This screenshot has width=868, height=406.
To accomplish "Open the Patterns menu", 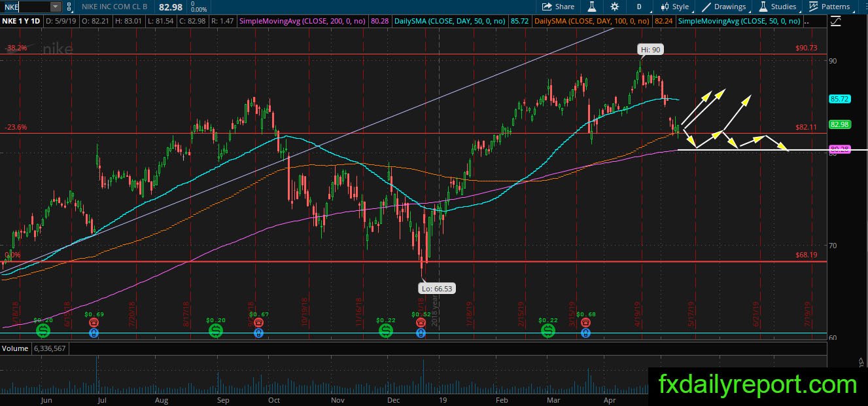I will (x=830, y=7).
